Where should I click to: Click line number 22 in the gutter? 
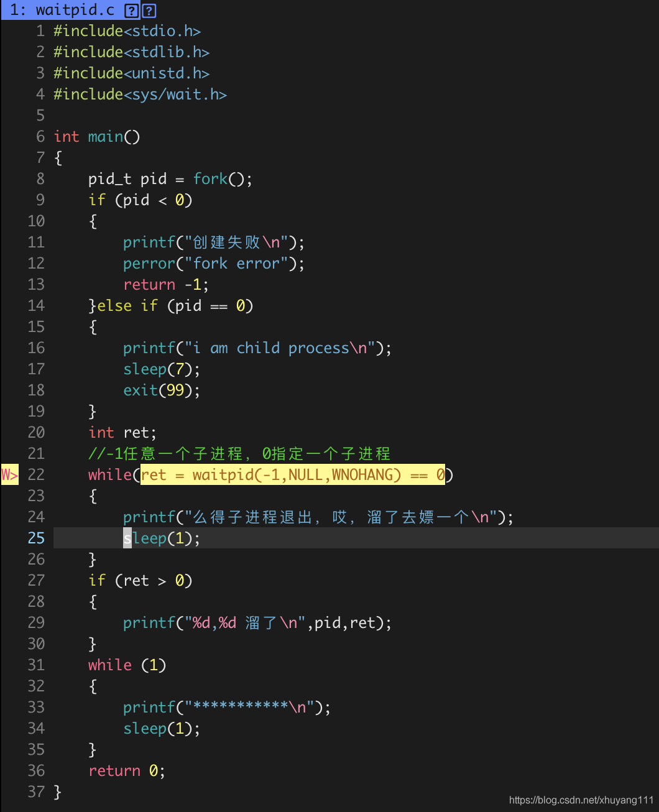(x=36, y=475)
